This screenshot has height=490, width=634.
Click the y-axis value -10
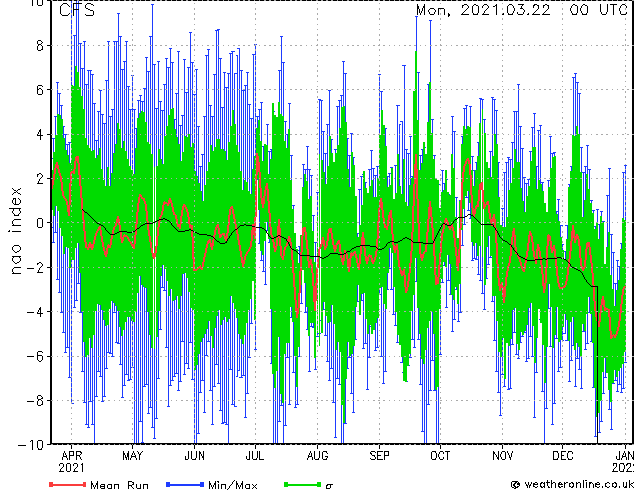[31, 444]
